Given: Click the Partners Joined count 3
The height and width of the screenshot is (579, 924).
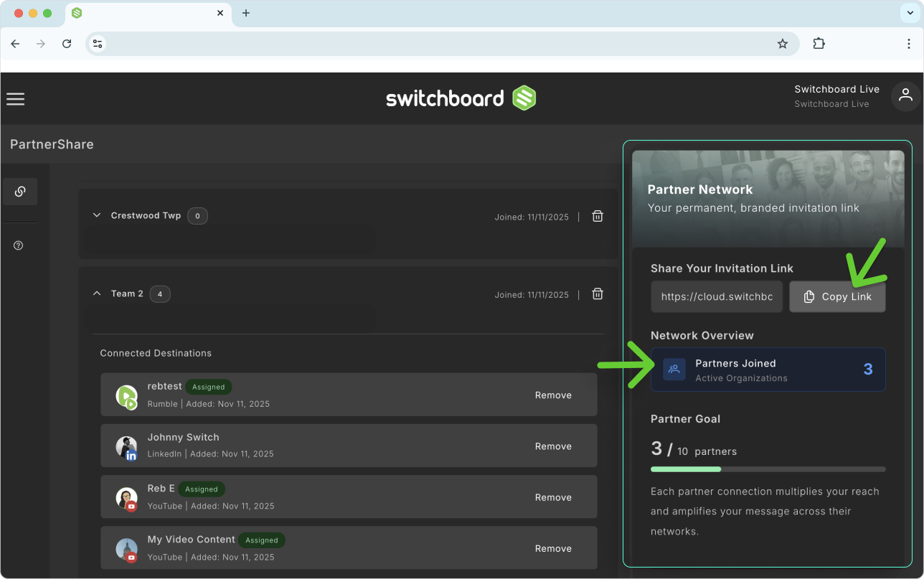Looking at the screenshot, I should 868,369.
